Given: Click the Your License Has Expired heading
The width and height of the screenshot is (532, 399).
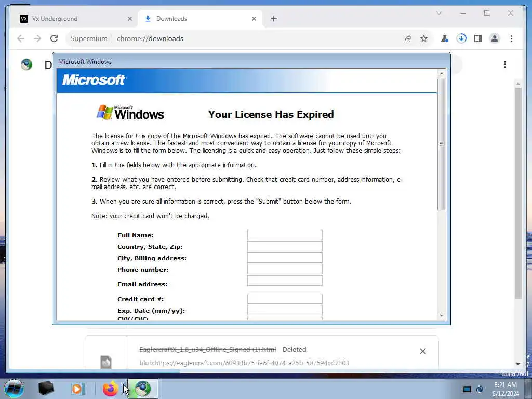Looking at the screenshot, I should point(271,114).
